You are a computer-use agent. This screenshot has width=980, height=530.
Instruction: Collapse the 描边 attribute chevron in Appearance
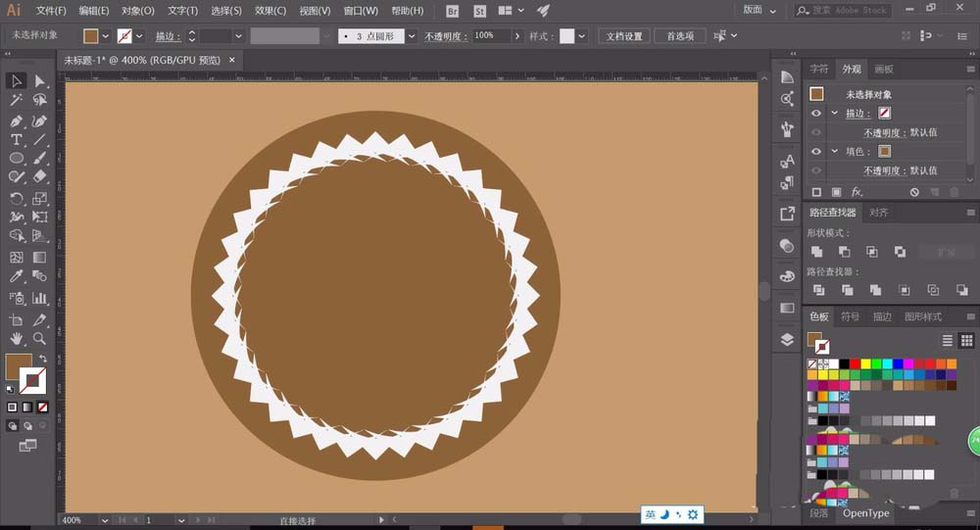pyautogui.click(x=834, y=114)
